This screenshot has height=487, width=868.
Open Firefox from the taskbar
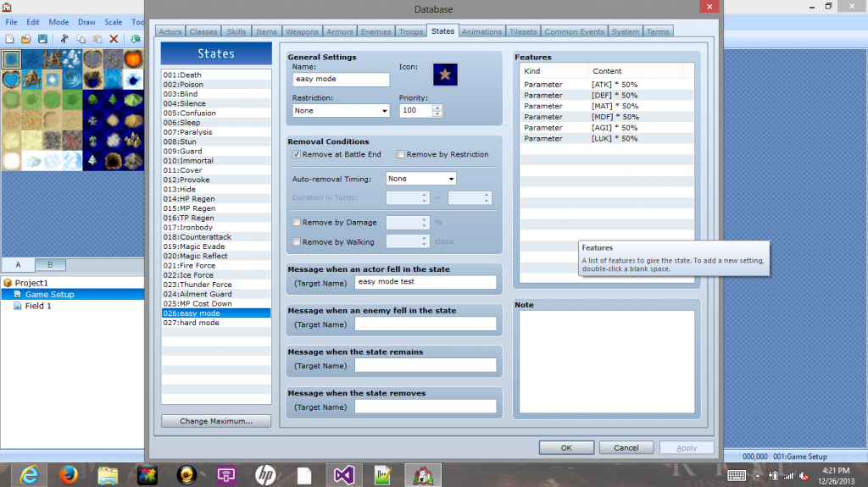click(x=68, y=474)
